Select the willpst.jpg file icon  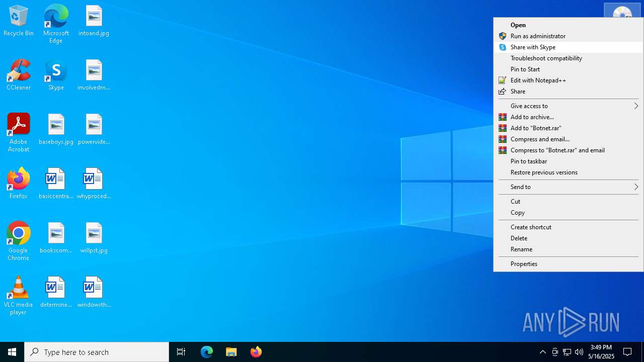tap(94, 238)
